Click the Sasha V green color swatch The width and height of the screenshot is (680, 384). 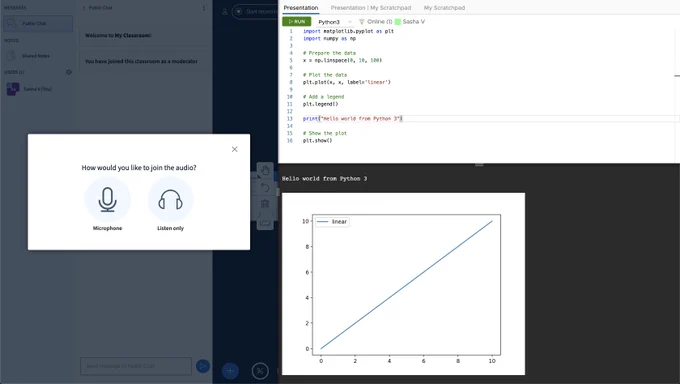[x=398, y=22]
